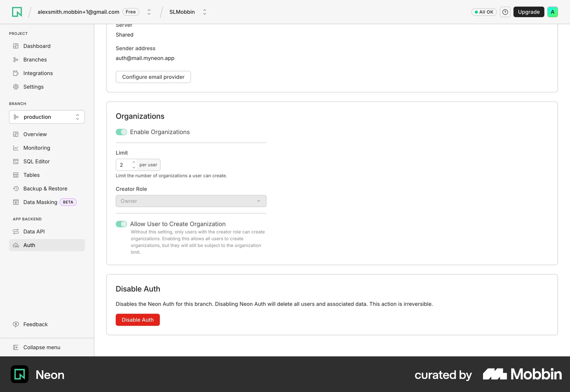
Task: Click the All OK status badge
Action: (x=484, y=12)
